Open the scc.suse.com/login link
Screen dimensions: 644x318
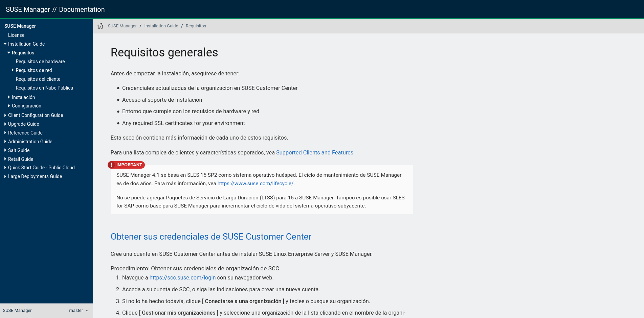point(182,278)
